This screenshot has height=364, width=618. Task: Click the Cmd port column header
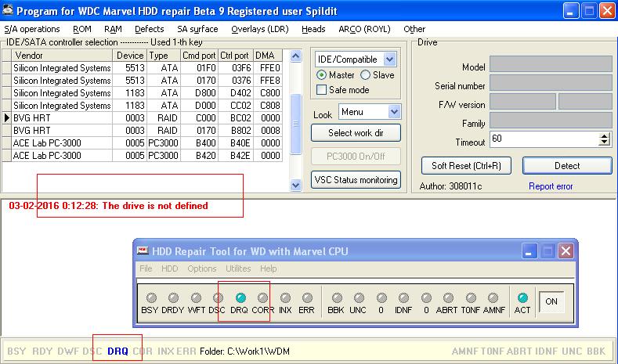click(x=199, y=56)
